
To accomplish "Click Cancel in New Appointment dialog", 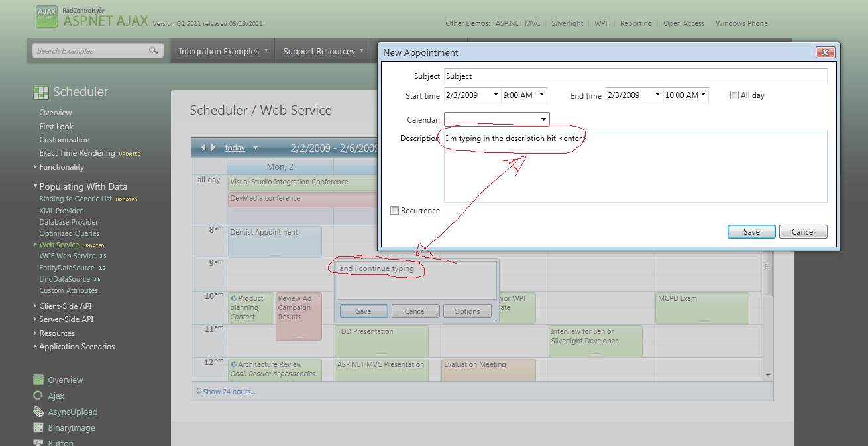I will (x=803, y=232).
